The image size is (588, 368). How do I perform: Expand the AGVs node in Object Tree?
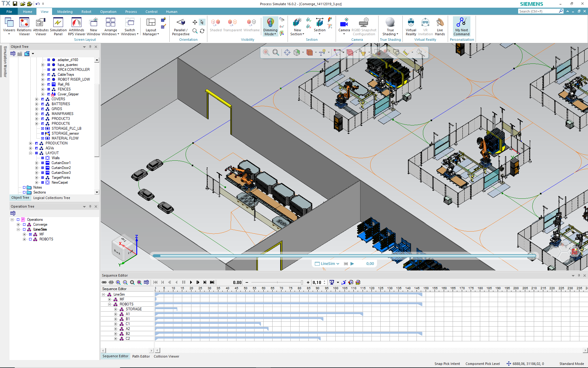30,148
